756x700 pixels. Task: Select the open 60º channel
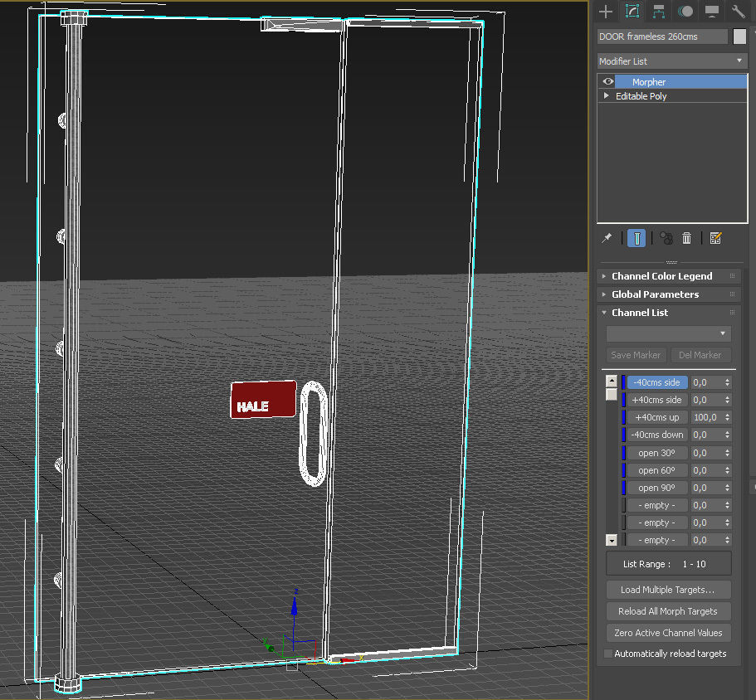(656, 470)
